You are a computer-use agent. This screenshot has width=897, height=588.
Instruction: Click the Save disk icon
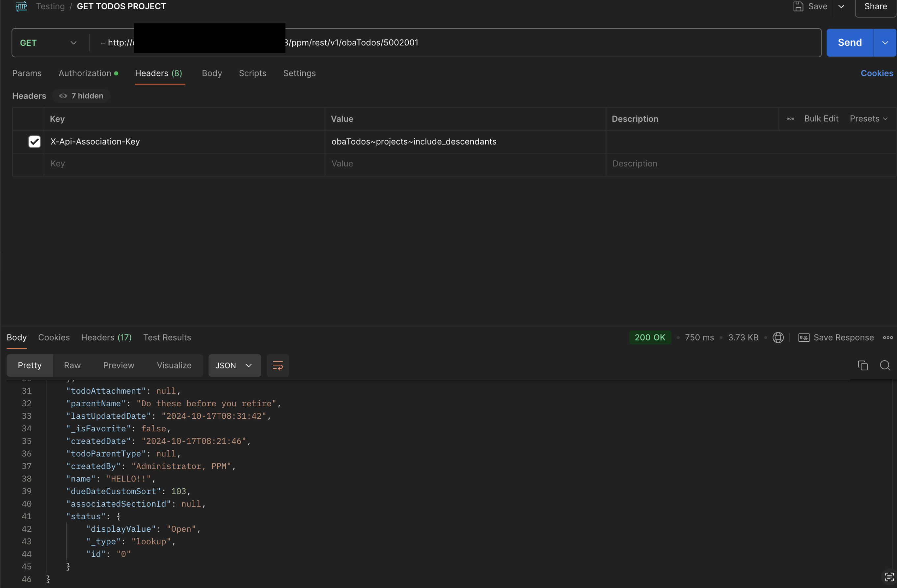(798, 6)
